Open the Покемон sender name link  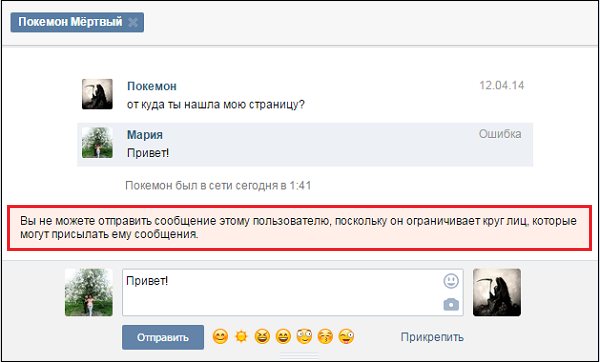click(152, 86)
